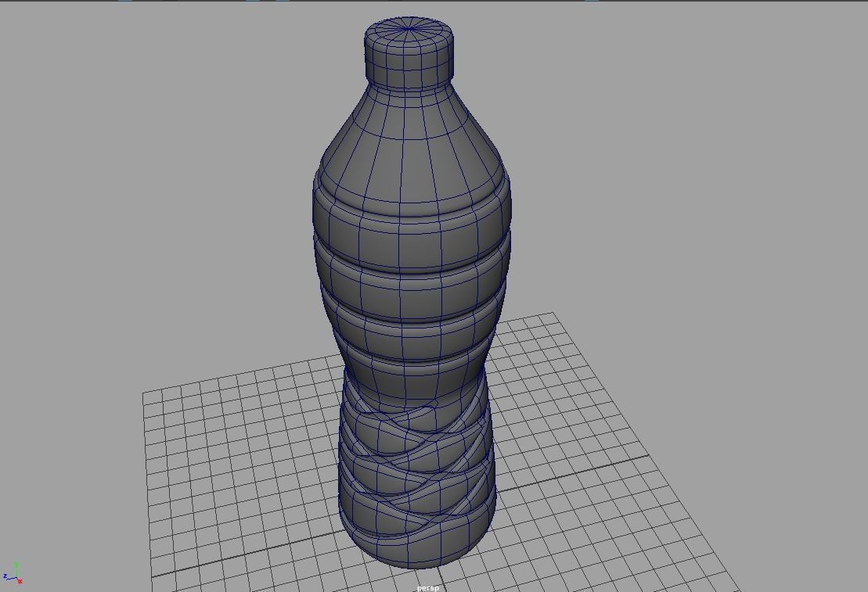Select the bottle cap mesh
The width and height of the screenshot is (868, 592).
pyautogui.click(x=409, y=52)
